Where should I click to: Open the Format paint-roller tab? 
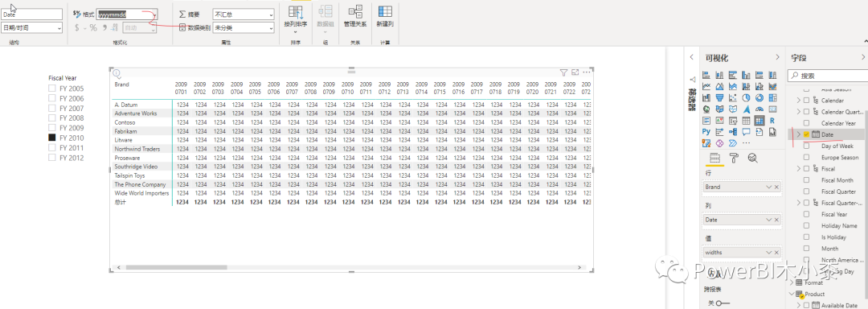point(734,159)
